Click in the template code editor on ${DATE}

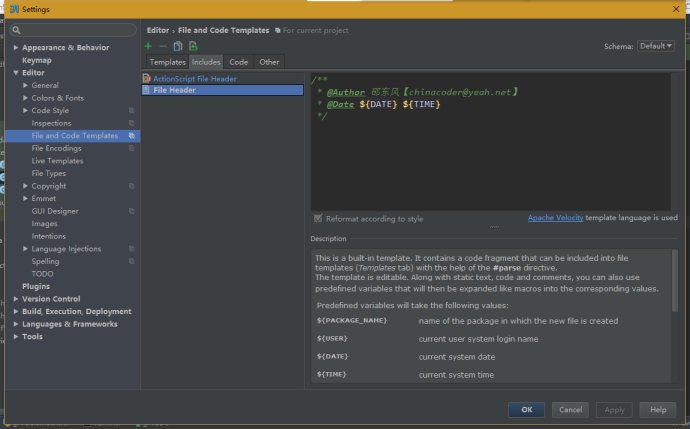pyautogui.click(x=378, y=104)
